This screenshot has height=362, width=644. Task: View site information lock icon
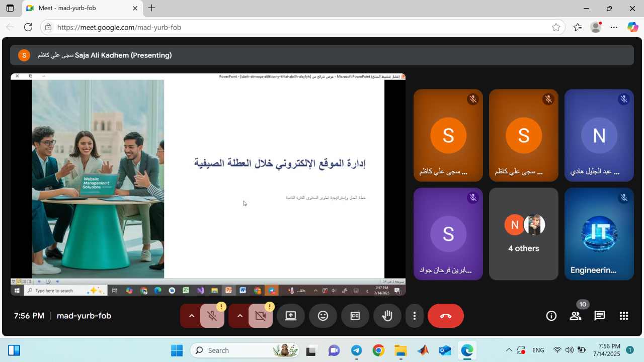click(x=48, y=27)
